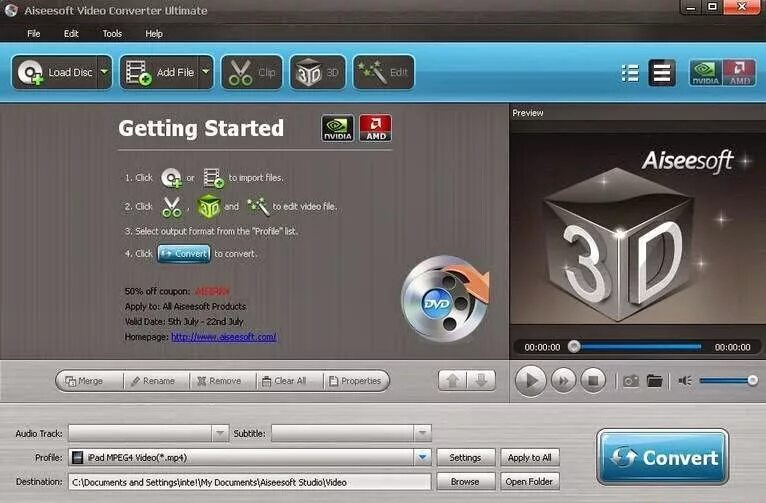Screen dimensions: 766x503
Task: Click load disc icon in step 1
Action: point(171,178)
